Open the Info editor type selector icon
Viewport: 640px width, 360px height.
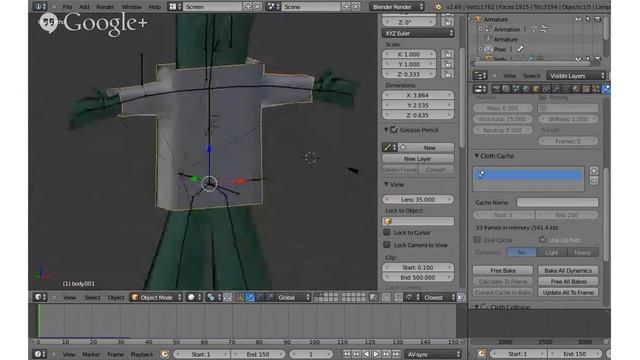point(40,7)
